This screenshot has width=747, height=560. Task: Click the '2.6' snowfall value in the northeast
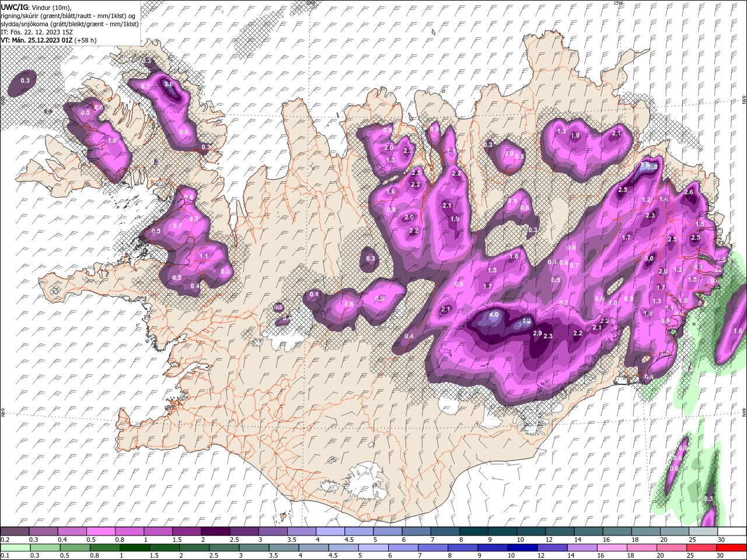tap(689, 192)
